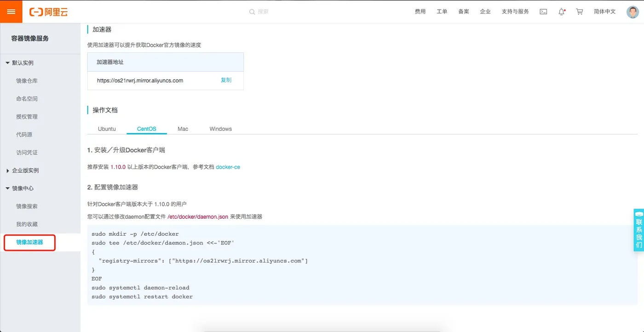Switch to the Ubuntu tab
The height and width of the screenshot is (332, 644).
[107, 129]
